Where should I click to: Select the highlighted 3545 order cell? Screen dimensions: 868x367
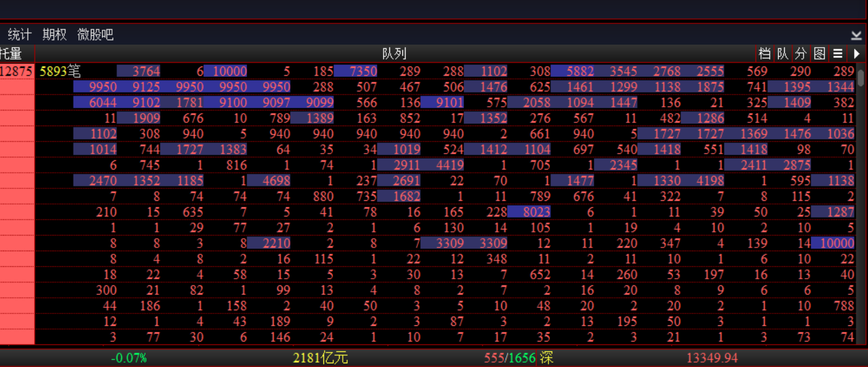616,71
